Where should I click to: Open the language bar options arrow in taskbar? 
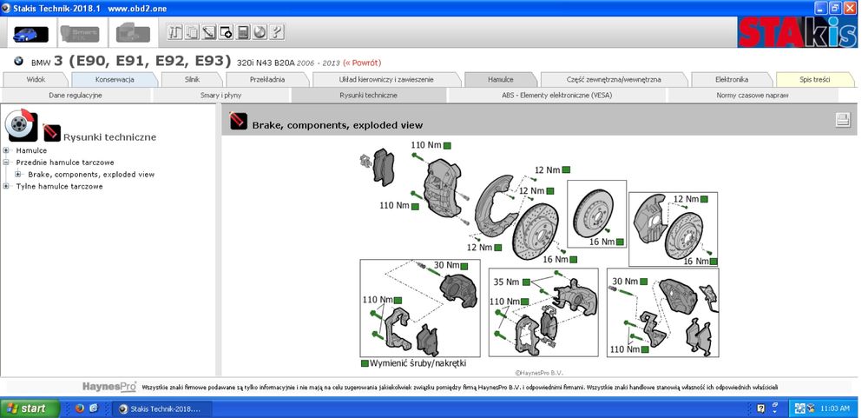pos(775,411)
